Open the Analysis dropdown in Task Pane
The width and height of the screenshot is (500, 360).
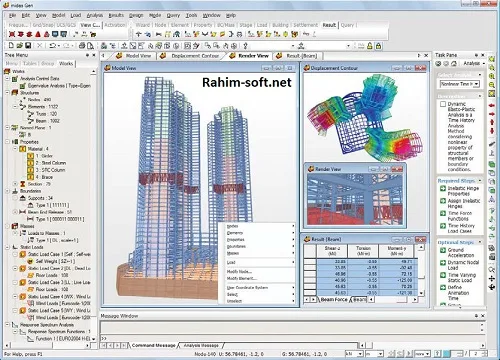point(473,63)
